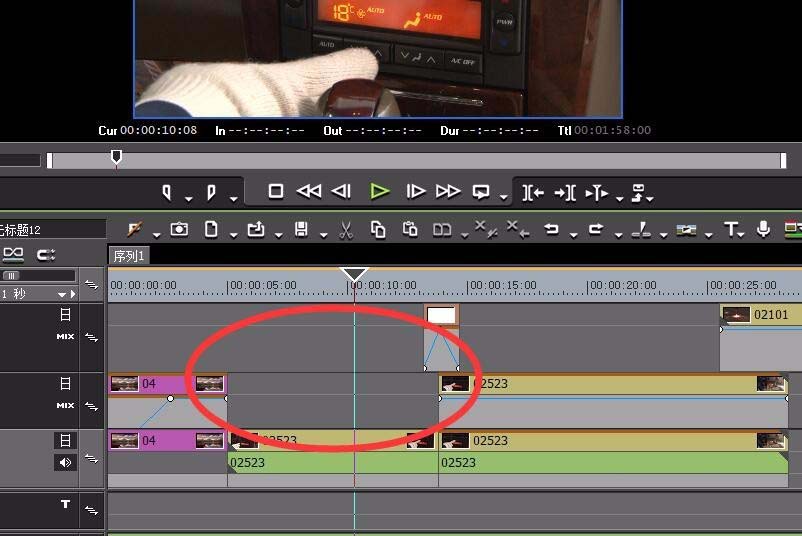Viewport: 802px width, 536px height.
Task: Click the 无标题12 project name
Action: 20,230
